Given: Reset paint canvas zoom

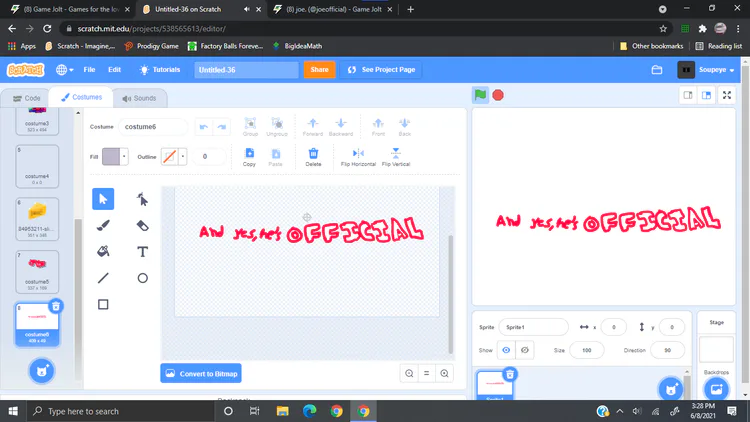Looking at the screenshot, I should (427, 374).
